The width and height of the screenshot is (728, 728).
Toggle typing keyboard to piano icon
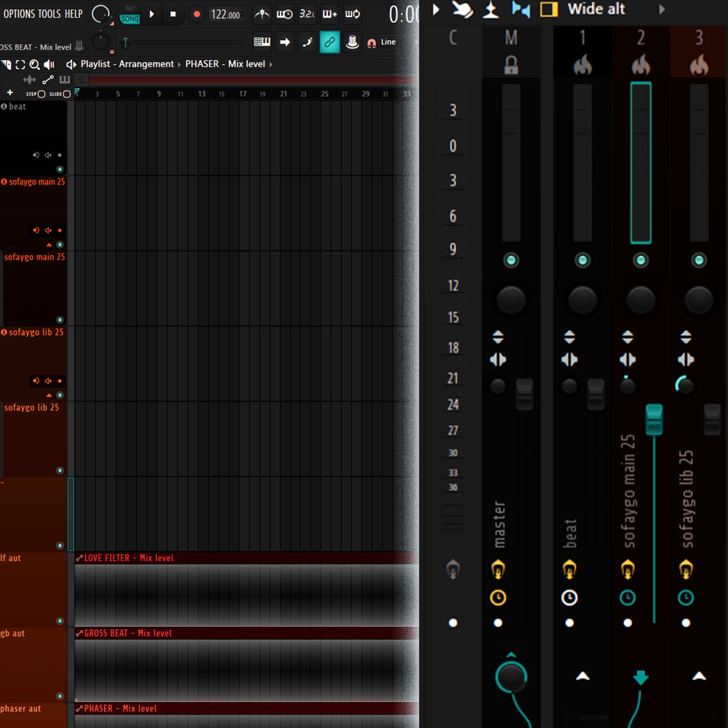[262, 42]
